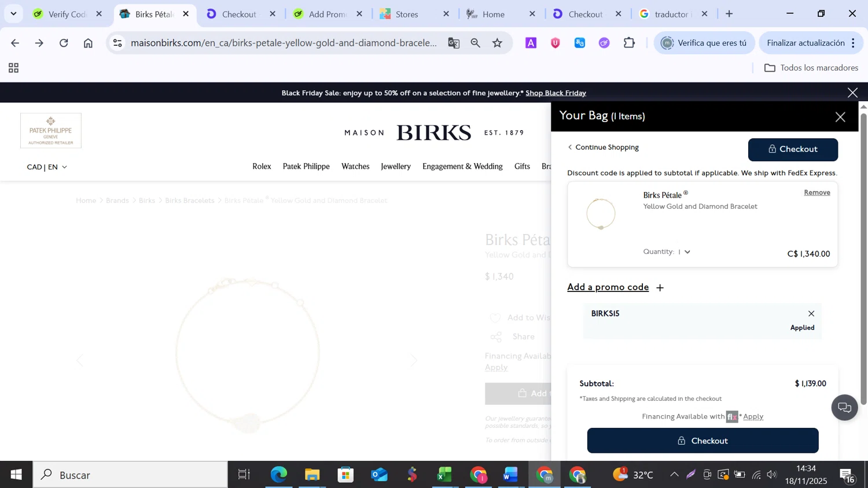The width and height of the screenshot is (868, 488).
Task: Open the Patek Philippe menu item
Action: click(306, 167)
